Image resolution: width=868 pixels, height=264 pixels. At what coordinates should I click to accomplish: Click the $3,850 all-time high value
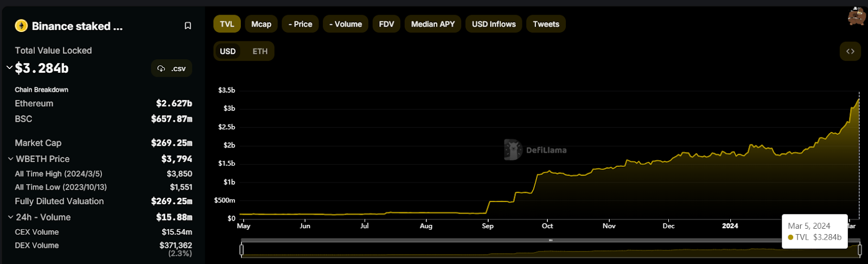pyautogui.click(x=180, y=174)
